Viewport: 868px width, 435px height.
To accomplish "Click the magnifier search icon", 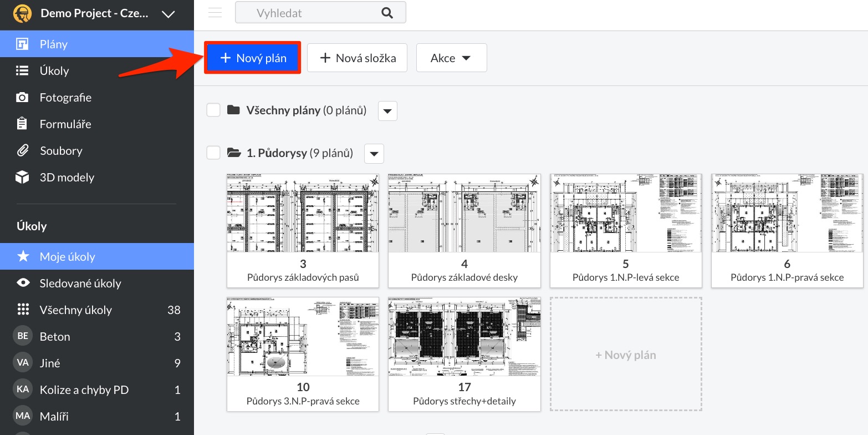I will click(387, 13).
